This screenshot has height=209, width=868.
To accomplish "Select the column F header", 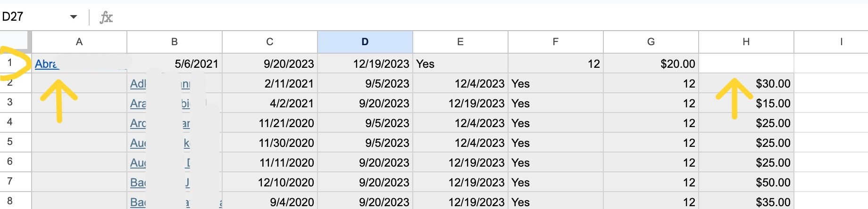I will tap(555, 42).
